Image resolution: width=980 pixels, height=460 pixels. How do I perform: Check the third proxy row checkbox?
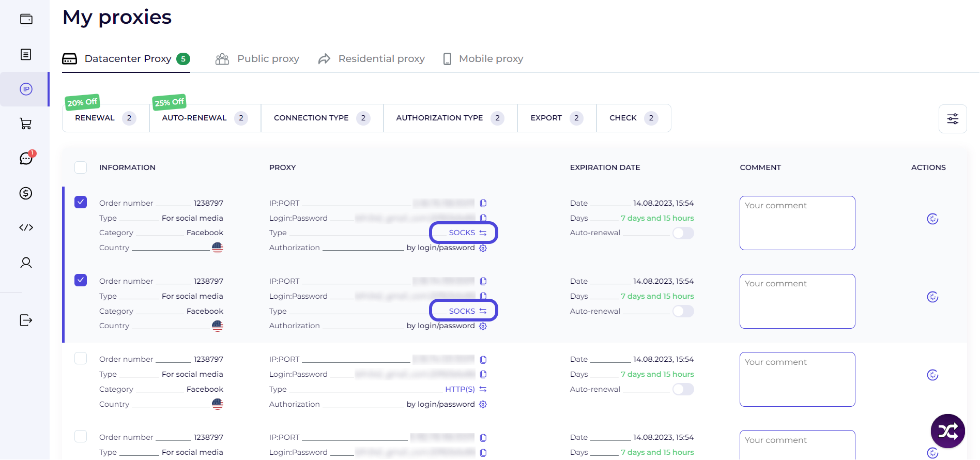click(x=81, y=358)
